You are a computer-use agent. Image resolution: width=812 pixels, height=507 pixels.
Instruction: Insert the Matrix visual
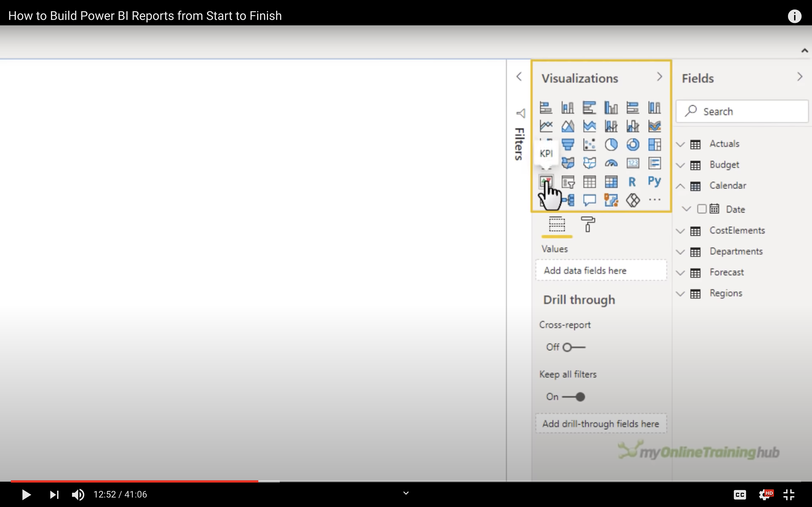coord(611,182)
